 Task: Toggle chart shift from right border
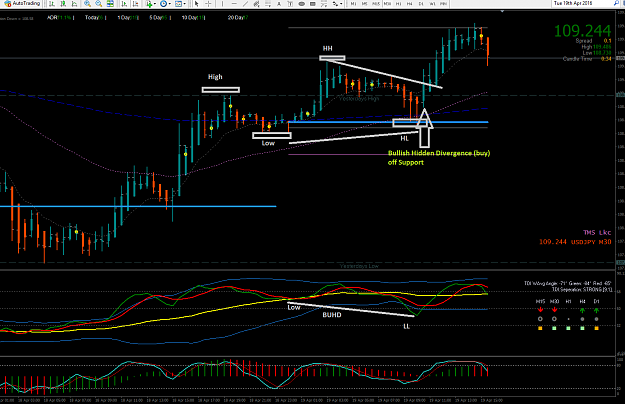[136, 4]
